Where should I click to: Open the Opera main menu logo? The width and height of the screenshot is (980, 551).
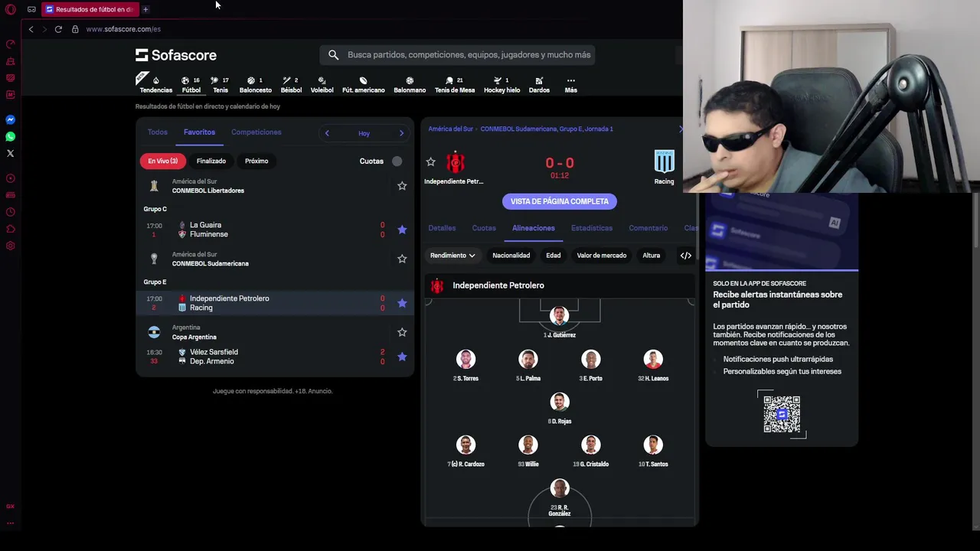click(11, 9)
